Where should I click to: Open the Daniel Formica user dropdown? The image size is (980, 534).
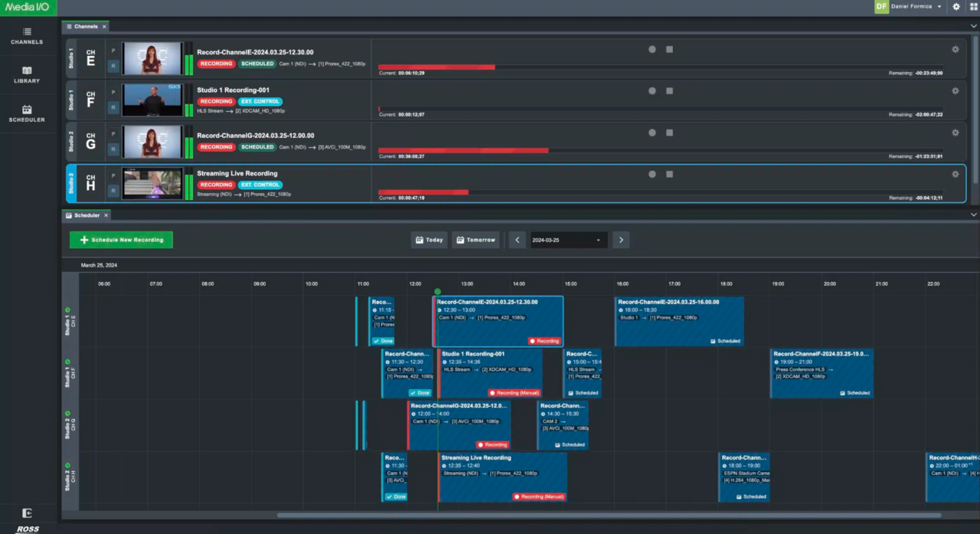[913, 7]
